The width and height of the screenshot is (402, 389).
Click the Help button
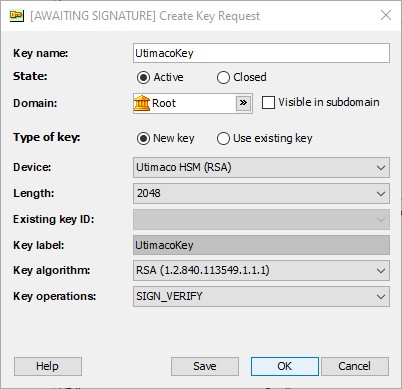point(48,366)
